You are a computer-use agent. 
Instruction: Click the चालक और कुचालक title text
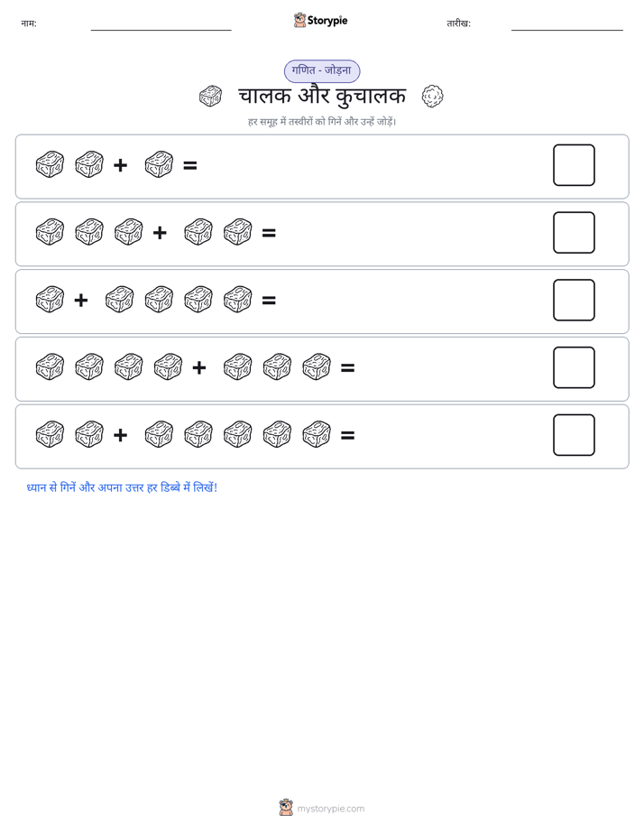click(x=322, y=97)
